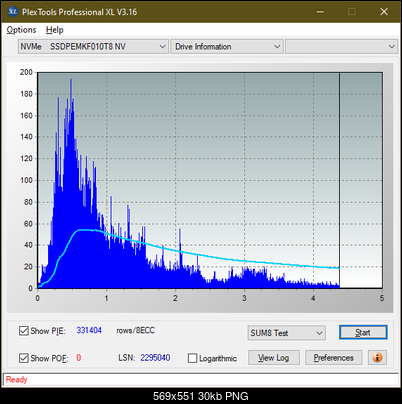Open the SUM8 Test dropdown

[x=287, y=333]
